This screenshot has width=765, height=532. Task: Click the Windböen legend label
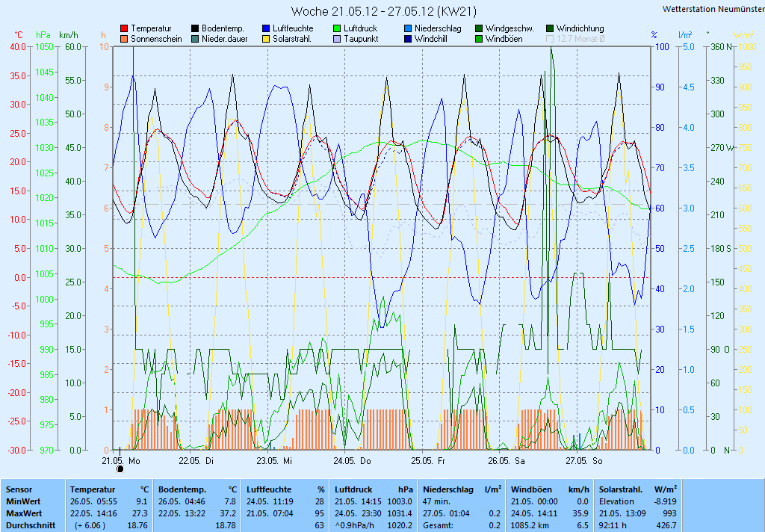[504, 39]
